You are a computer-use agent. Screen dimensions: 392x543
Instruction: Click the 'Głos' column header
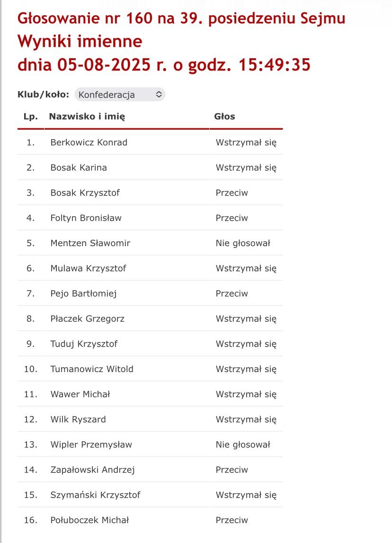coord(224,116)
